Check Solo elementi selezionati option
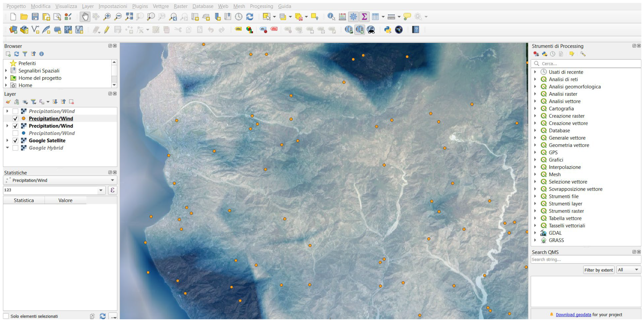The image size is (644, 323). pos(6,316)
